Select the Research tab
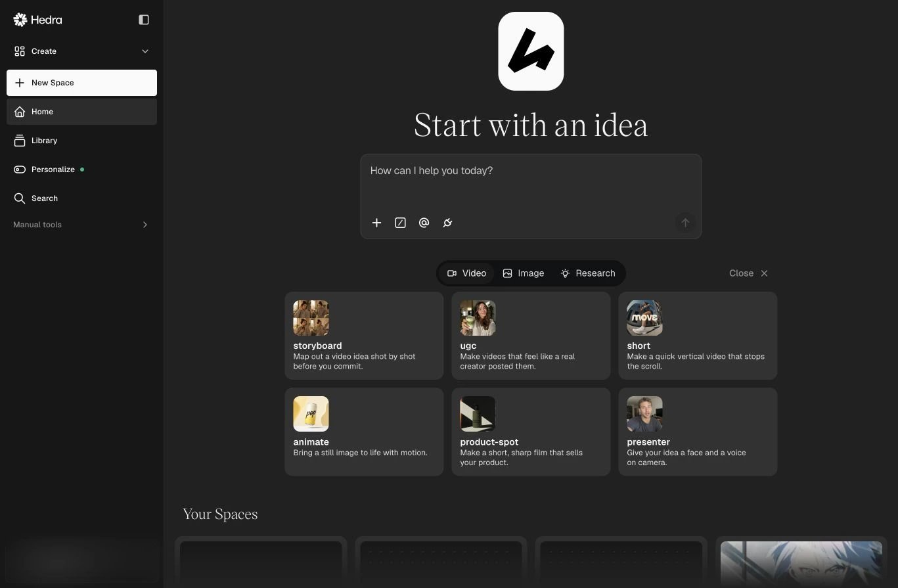Screen dimensions: 898x588 [x=587, y=273]
